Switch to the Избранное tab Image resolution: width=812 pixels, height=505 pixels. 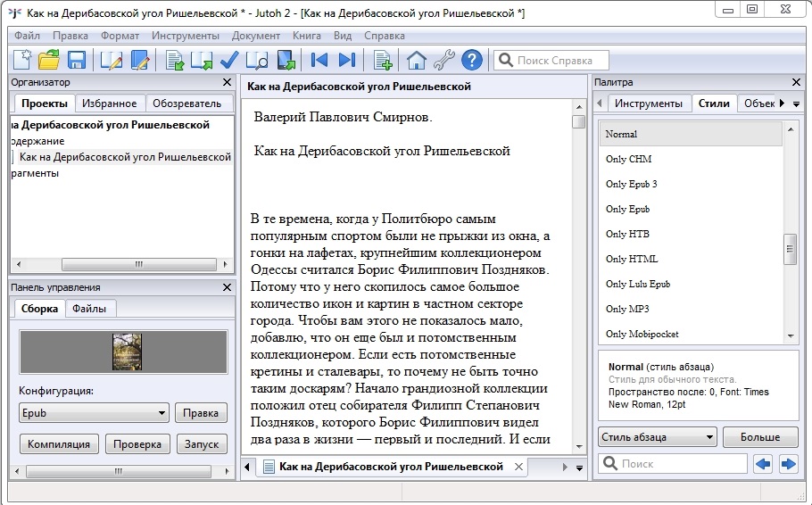pyautogui.click(x=109, y=103)
